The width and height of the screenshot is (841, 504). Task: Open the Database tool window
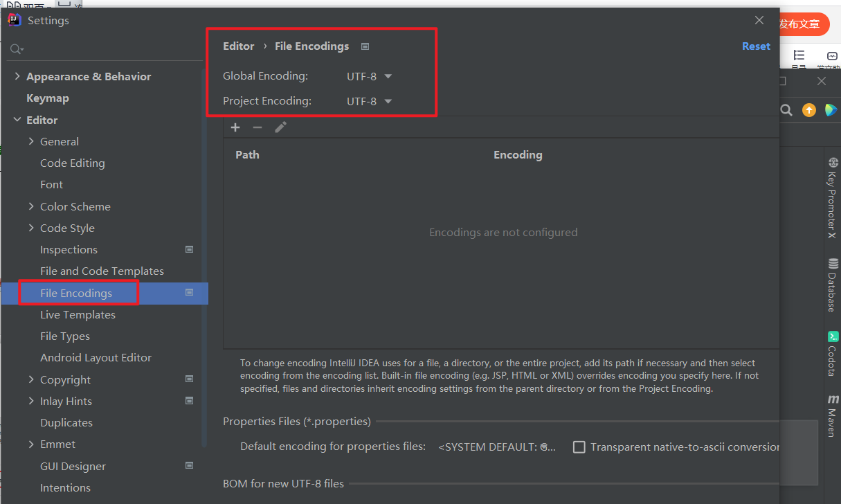tap(833, 285)
